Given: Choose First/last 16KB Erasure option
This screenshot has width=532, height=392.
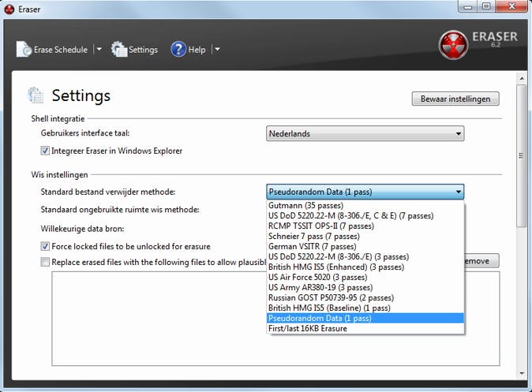Looking at the screenshot, I should 365,328.
